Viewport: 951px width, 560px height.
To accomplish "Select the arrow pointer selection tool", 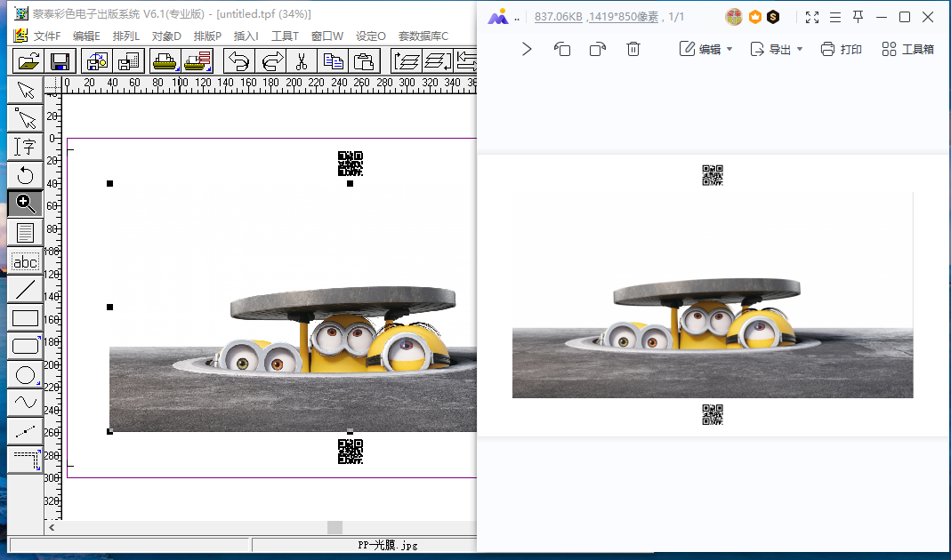I will (25, 90).
